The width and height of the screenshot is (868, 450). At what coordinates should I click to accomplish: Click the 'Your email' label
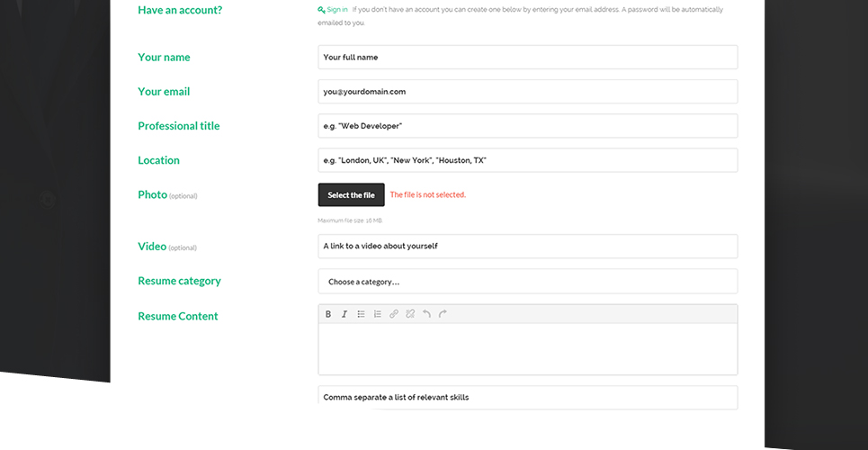(x=164, y=92)
